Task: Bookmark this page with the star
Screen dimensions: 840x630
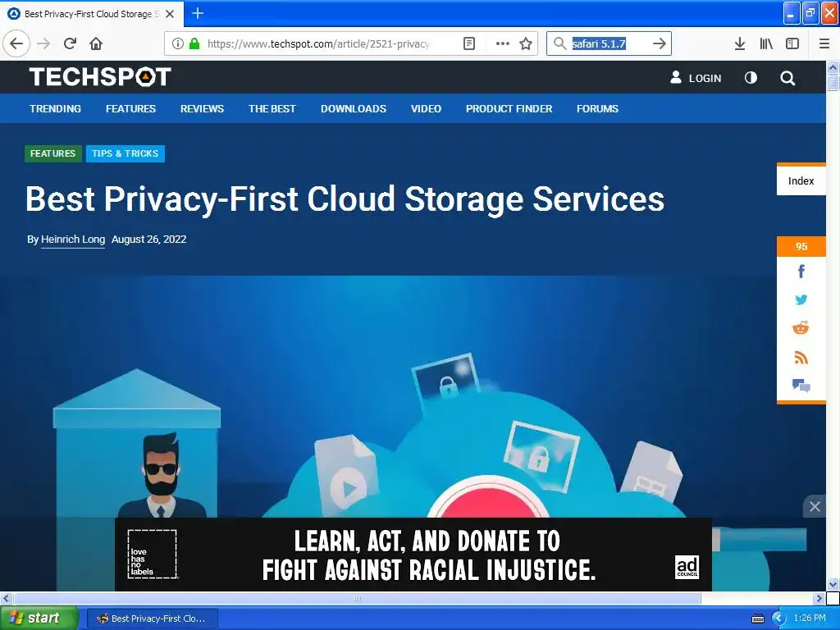Action: (526, 43)
